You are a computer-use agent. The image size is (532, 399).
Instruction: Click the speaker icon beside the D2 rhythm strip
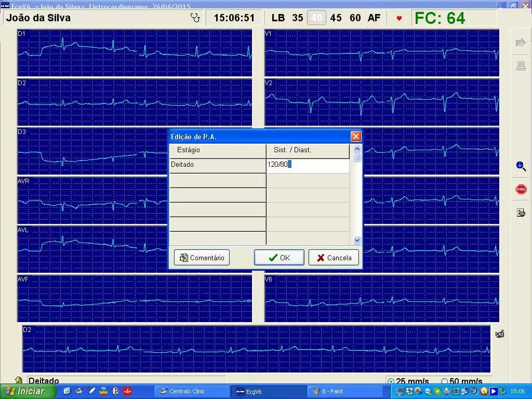coord(499,334)
